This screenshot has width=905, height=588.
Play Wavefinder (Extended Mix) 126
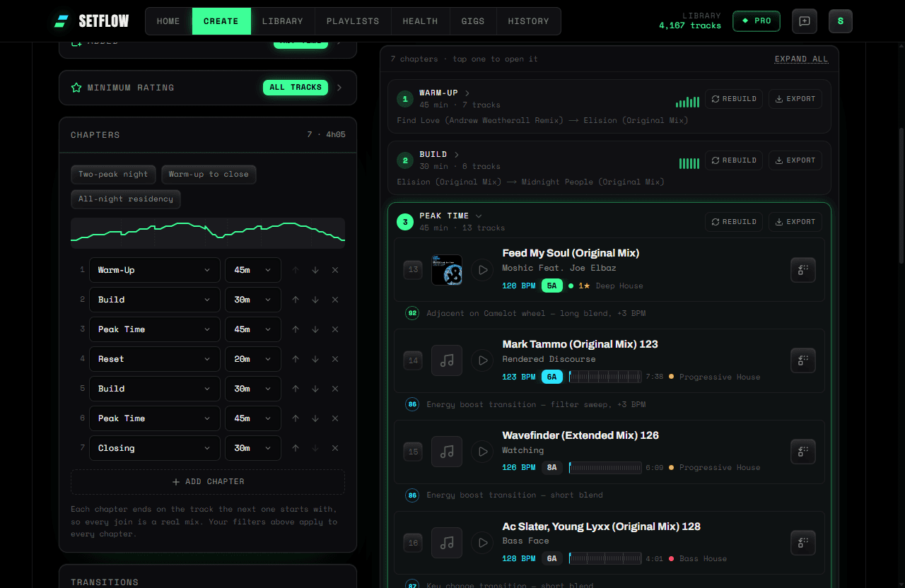482,452
